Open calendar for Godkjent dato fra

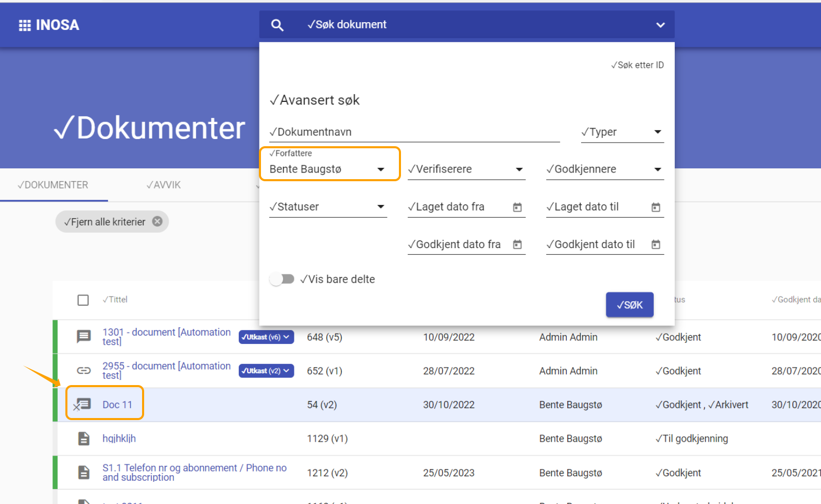coord(517,245)
